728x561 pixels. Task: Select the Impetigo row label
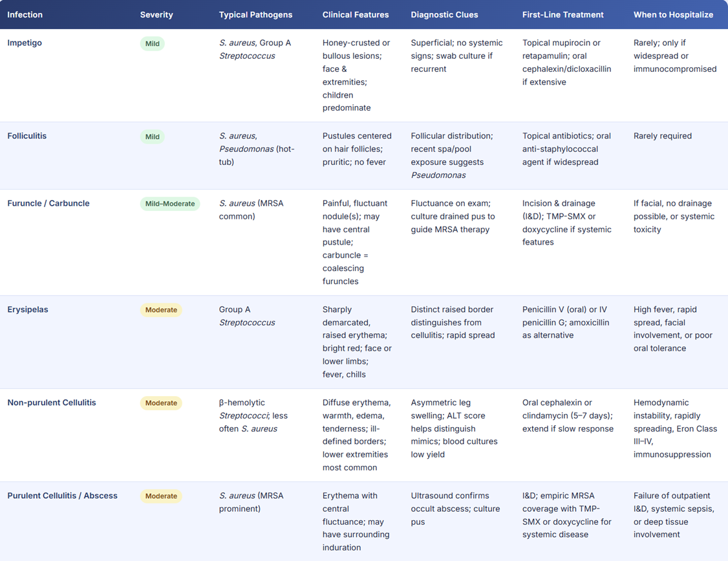(26, 43)
